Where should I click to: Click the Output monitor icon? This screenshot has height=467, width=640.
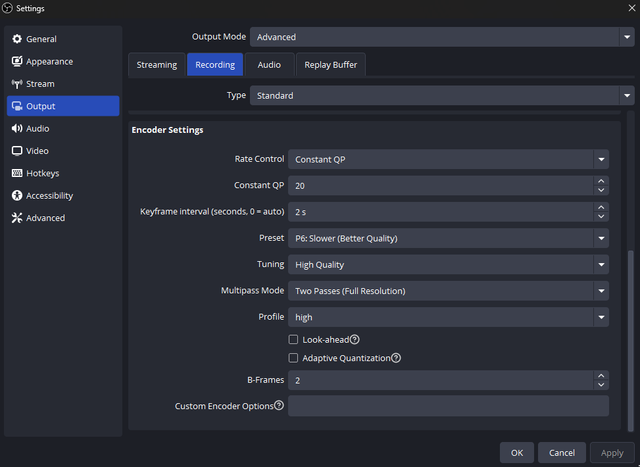click(x=17, y=106)
